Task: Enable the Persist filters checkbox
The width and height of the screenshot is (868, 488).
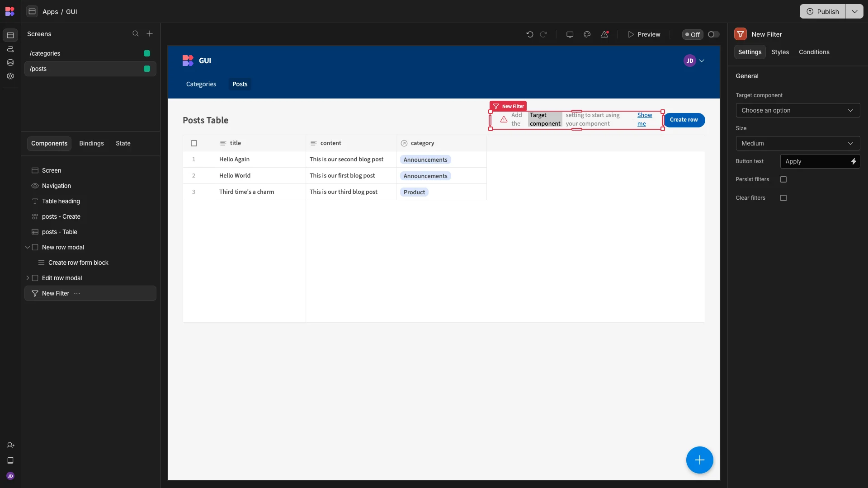Action: tap(783, 179)
